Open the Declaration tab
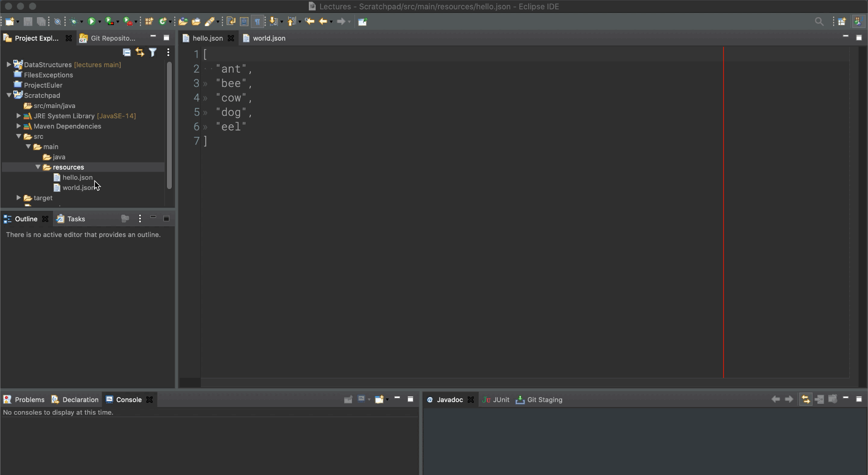The image size is (868, 475). pyautogui.click(x=75, y=399)
